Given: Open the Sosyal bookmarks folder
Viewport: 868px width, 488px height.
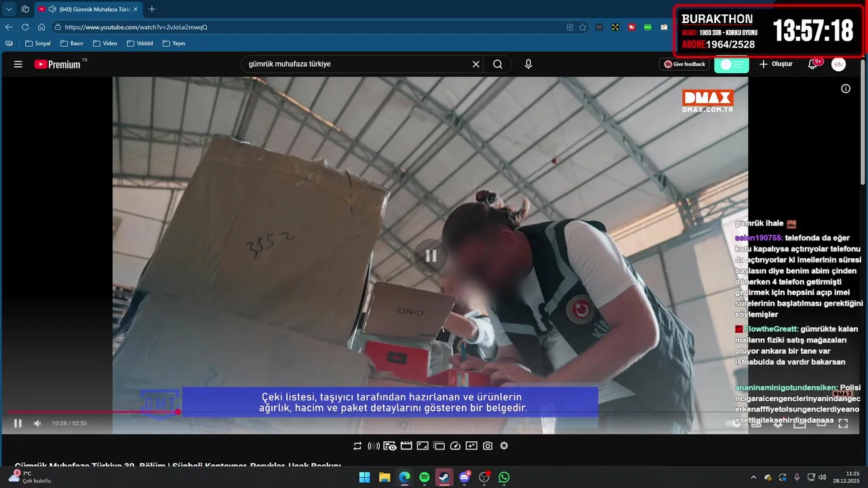Looking at the screenshot, I should click(x=37, y=43).
